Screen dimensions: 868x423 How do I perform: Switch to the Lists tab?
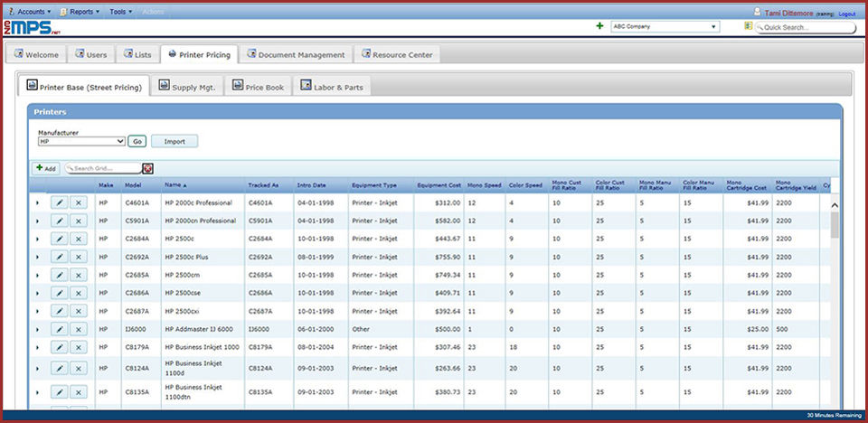(137, 54)
